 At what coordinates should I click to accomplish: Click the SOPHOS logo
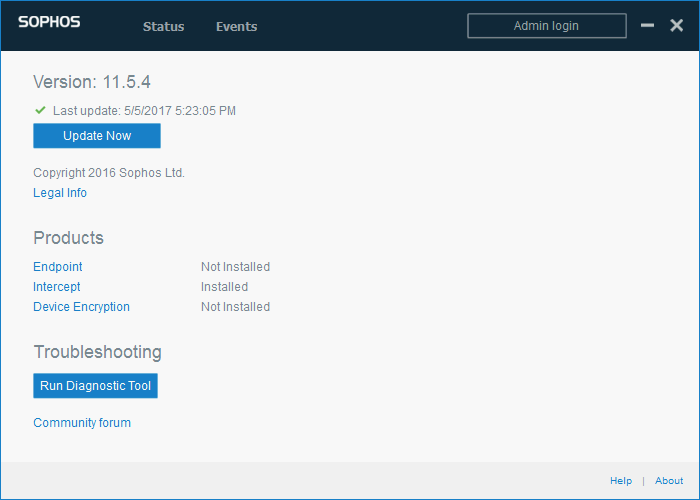point(49,22)
